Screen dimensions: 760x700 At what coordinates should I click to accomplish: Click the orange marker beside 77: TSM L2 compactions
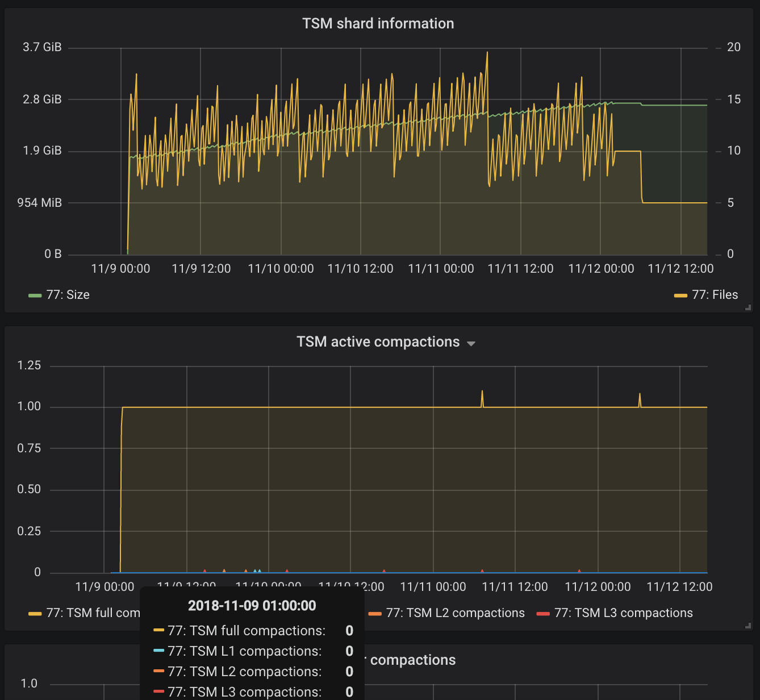click(x=374, y=614)
